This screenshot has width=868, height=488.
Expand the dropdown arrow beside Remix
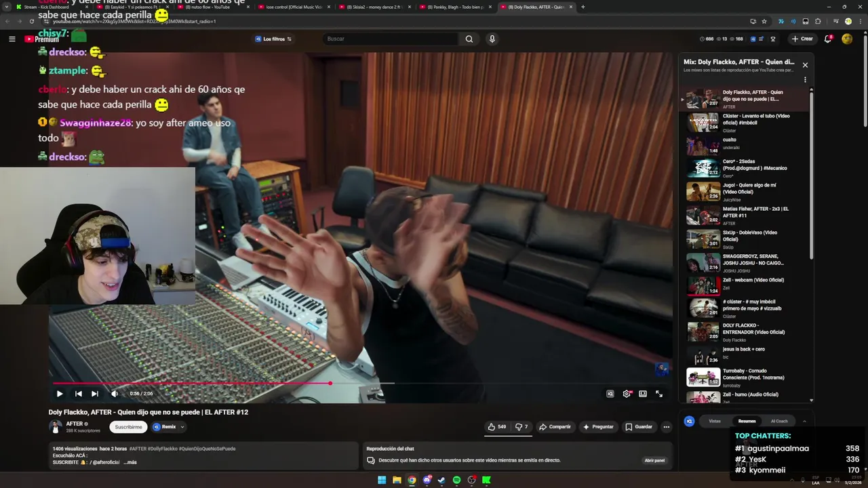[x=182, y=427]
